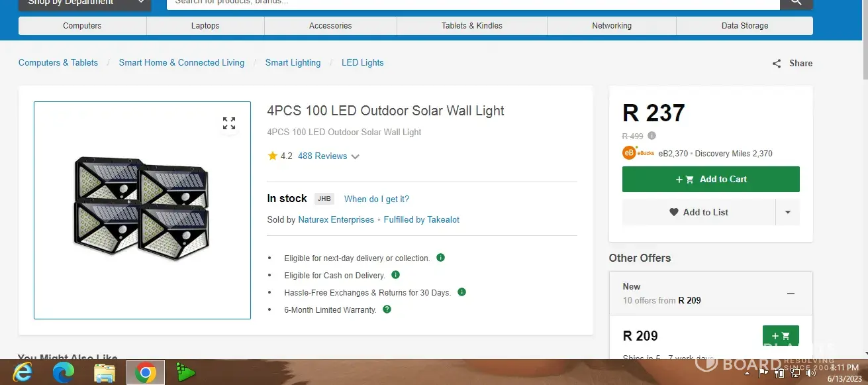Open the Shop by Department dropdown

pyautogui.click(x=84, y=3)
